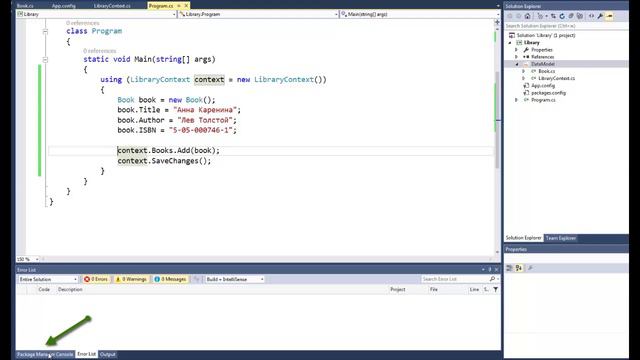Switch to the Team Explorer tab
The height and width of the screenshot is (360, 640).
click(561, 238)
